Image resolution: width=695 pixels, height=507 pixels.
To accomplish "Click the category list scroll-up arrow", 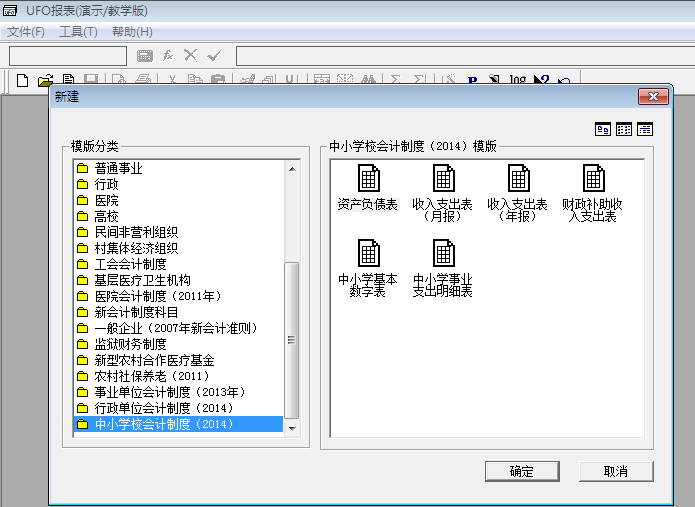I will pos(292,168).
